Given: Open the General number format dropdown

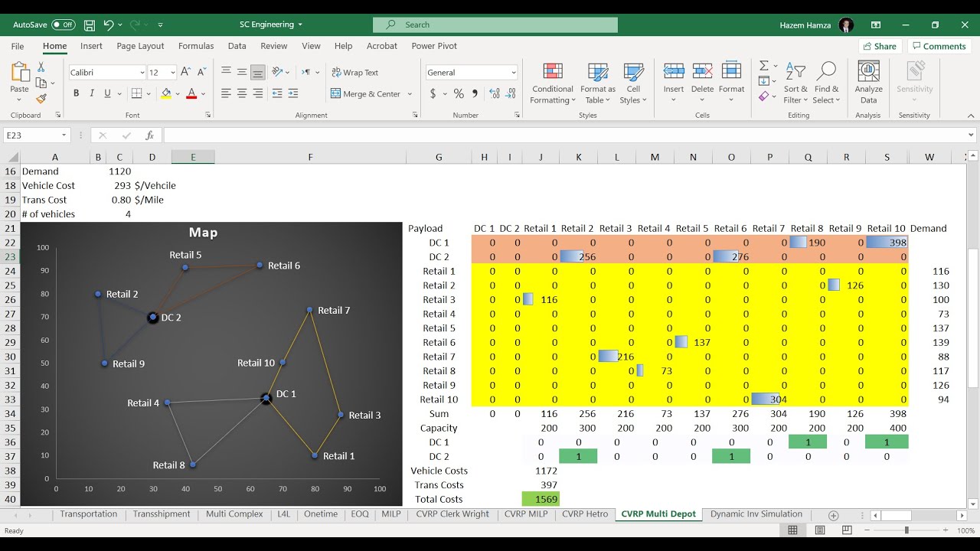Looking at the screenshot, I should (513, 73).
